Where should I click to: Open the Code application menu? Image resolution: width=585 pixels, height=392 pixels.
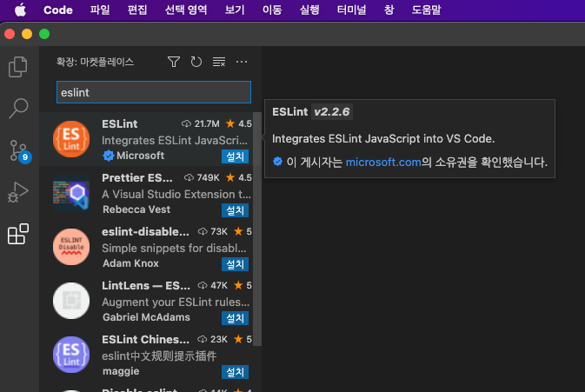58,10
